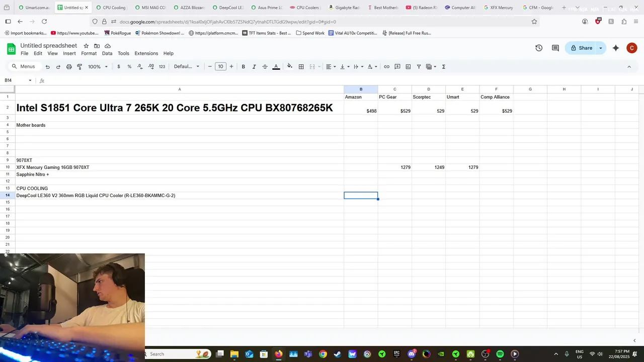Select the Paint format tool
Image resolution: width=644 pixels, height=362 pixels.
coord(79,67)
